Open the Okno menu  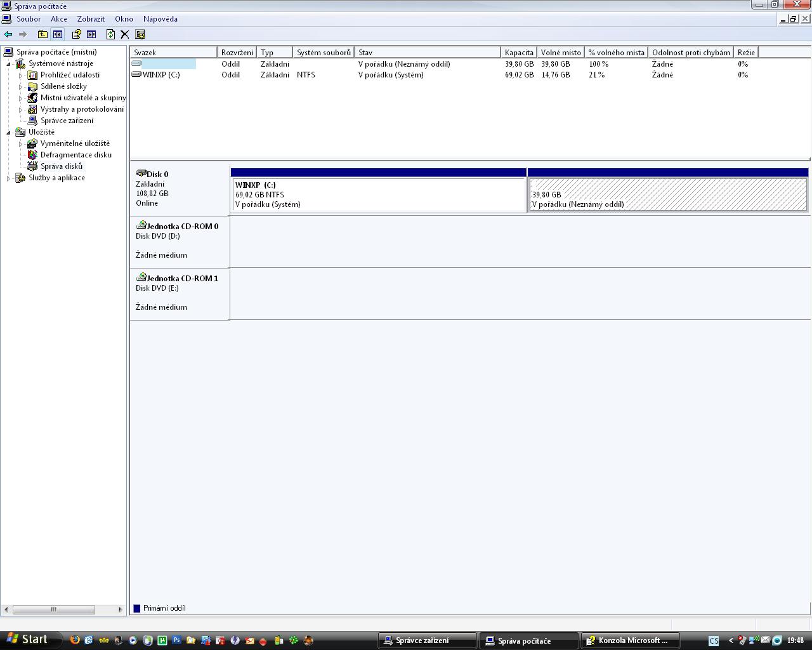pos(124,19)
